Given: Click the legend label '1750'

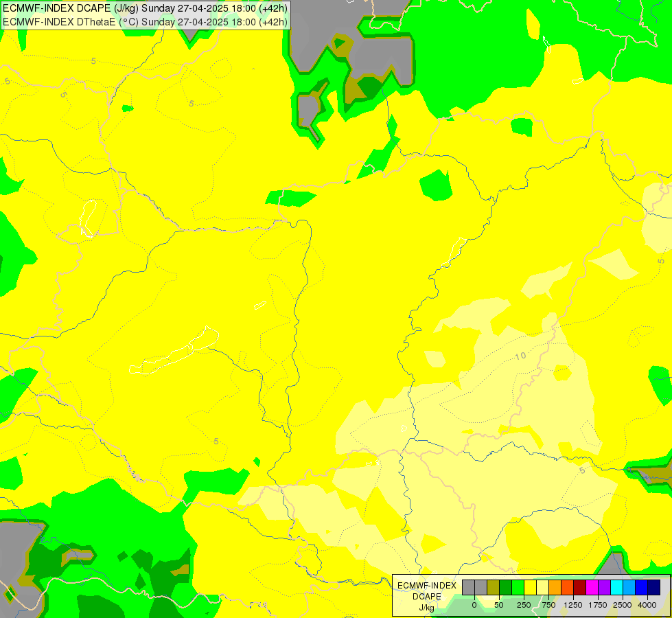Looking at the screenshot, I should coord(598,605).
